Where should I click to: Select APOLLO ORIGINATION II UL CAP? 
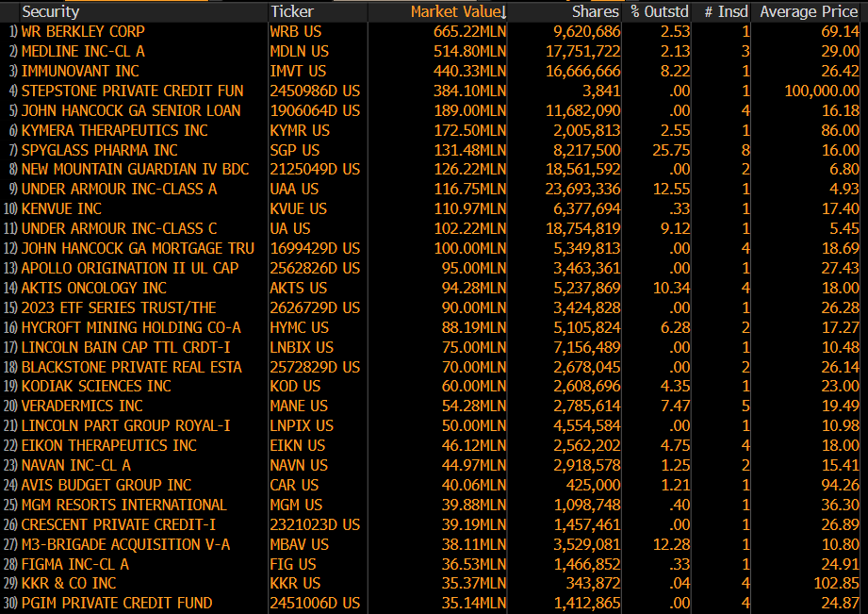point(130,268)
